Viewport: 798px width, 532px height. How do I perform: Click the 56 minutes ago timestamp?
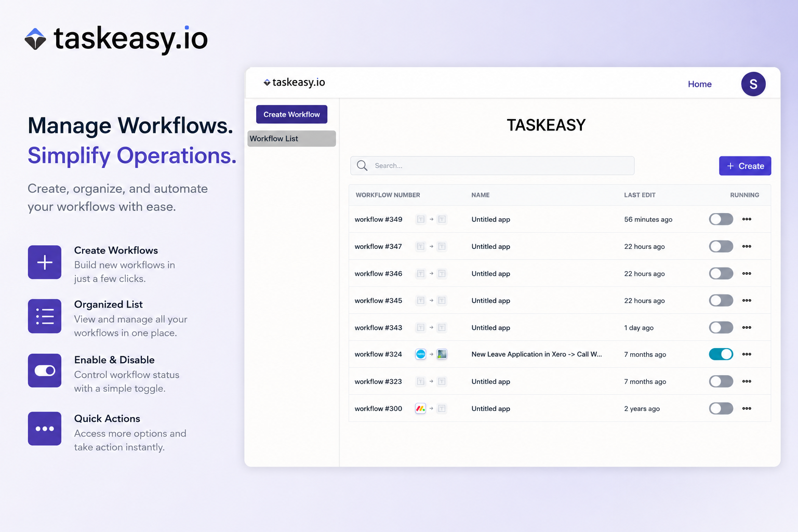(x=648, y=219)
